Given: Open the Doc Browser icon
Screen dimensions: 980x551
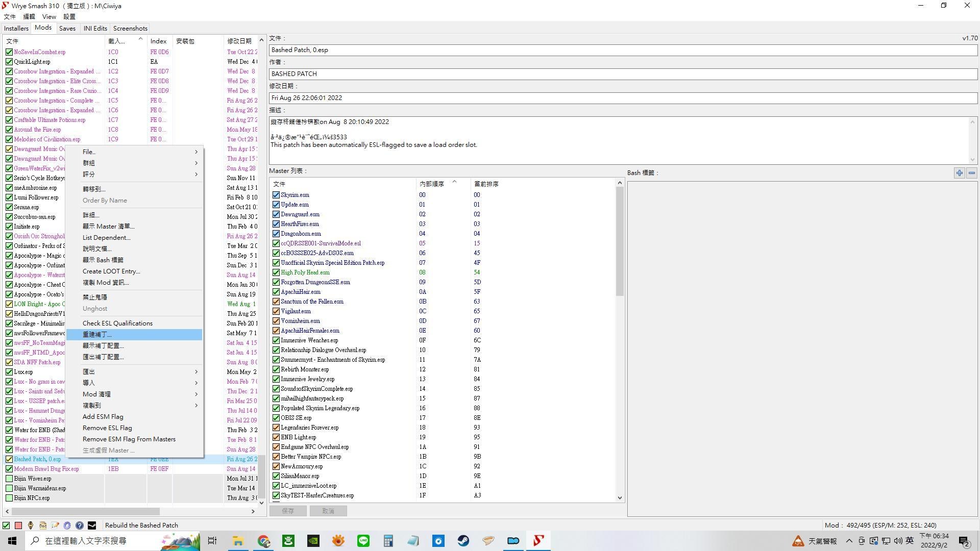Looking at the screenshot, I should point(43,525).
